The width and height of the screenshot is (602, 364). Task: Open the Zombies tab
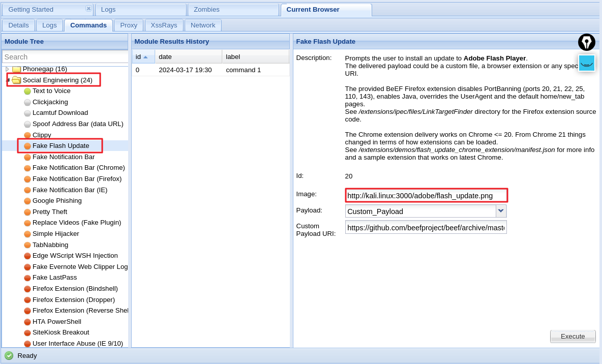233,10
